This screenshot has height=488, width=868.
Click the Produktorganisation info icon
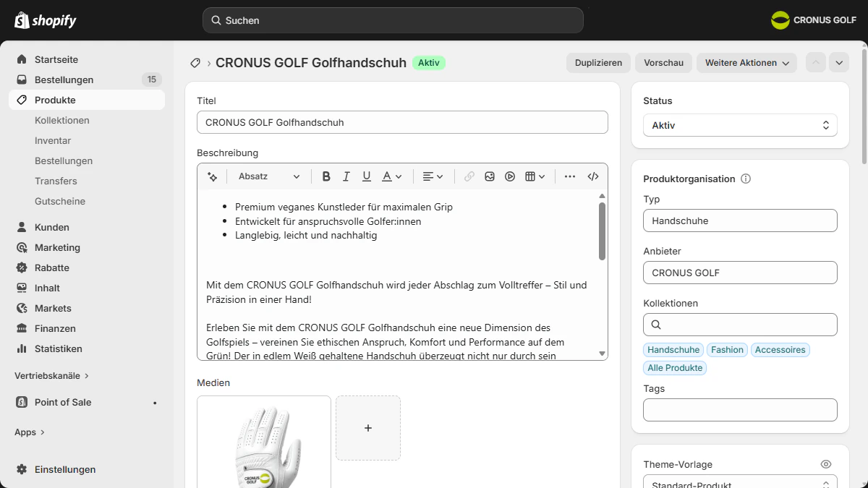(x=746, y=179)
